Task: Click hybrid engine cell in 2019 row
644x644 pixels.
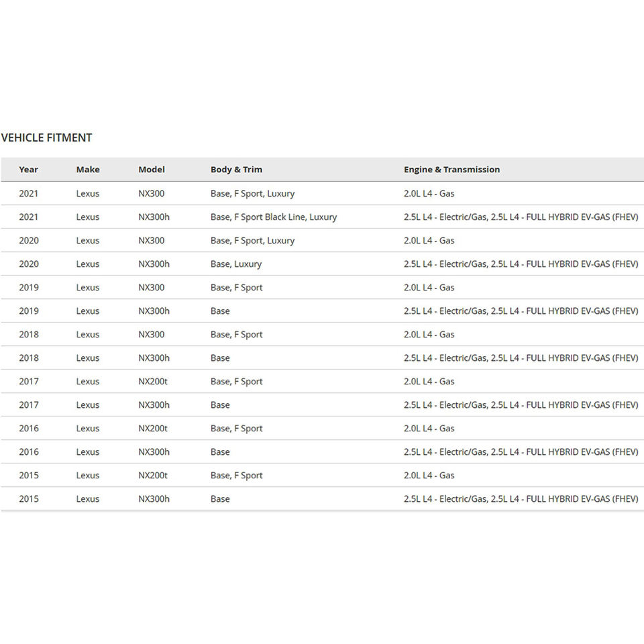Action: 521,311
